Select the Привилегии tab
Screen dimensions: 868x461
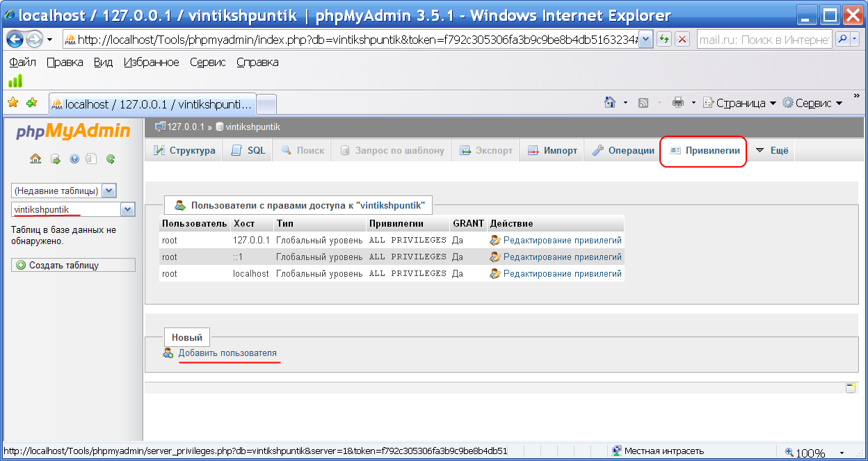(x=704, y=150)
